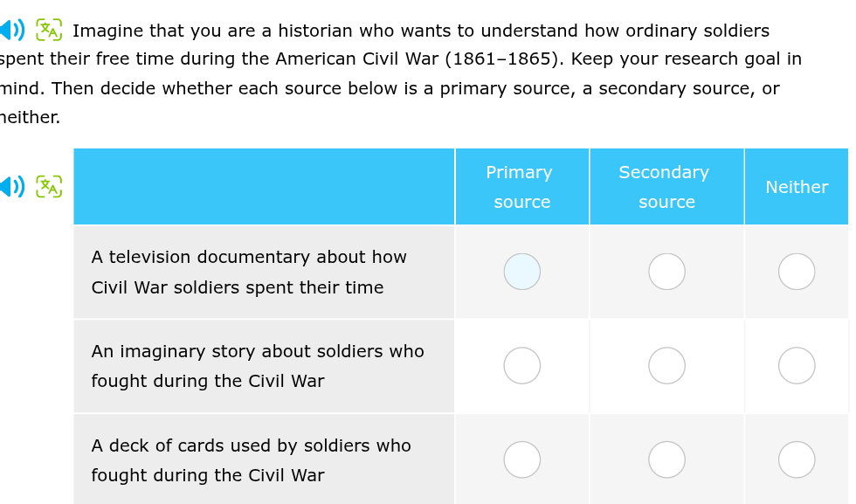The image size is (856, 504).
Task: Mark television documentary as primary source
Action: (522, 272)
